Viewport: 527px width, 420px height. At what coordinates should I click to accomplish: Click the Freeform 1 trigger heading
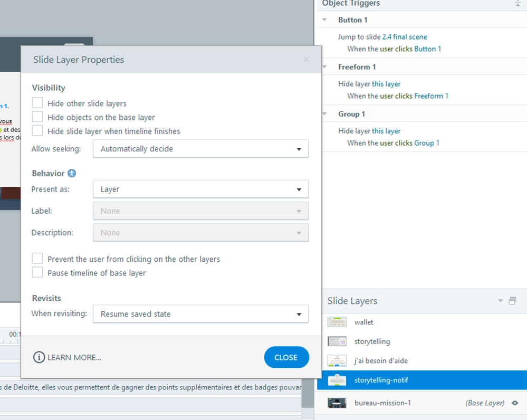click(x=357, y=67)
